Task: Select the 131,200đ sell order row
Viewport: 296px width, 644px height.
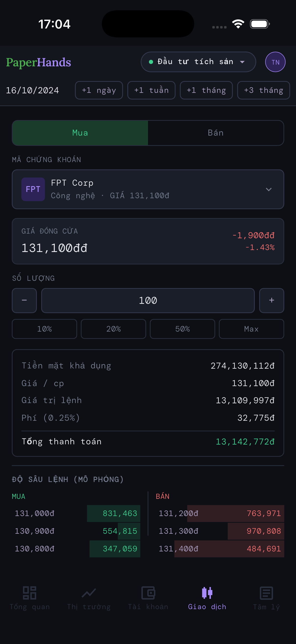Action: coord(220,513)
